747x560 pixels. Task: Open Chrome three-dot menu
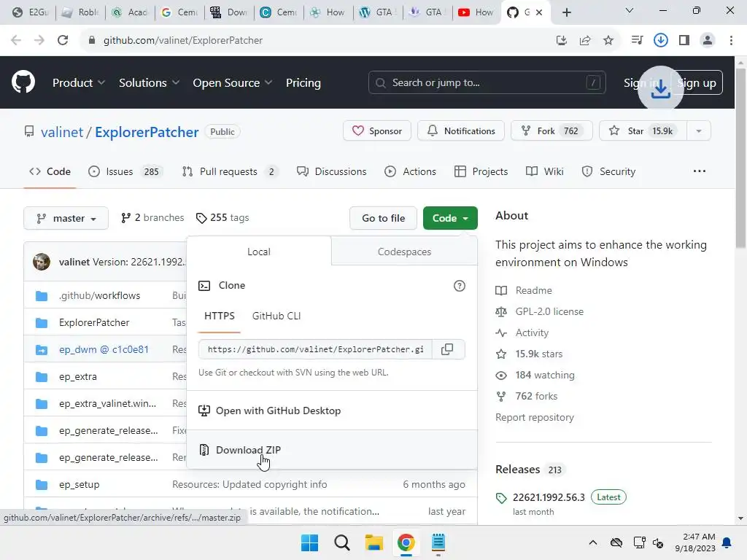731,41
